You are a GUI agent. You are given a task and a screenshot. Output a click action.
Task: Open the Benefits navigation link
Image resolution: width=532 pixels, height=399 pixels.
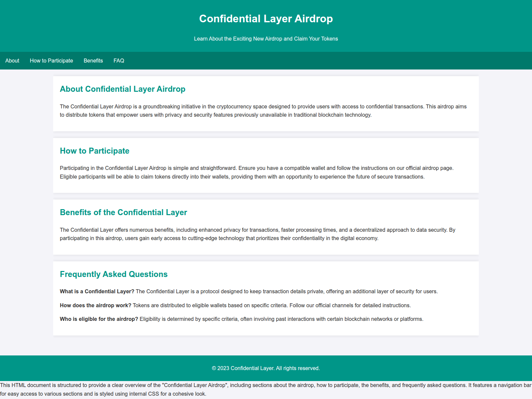93,61
